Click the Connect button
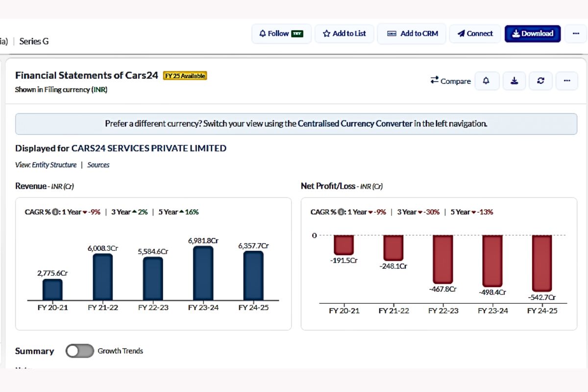 click(475, 34)
